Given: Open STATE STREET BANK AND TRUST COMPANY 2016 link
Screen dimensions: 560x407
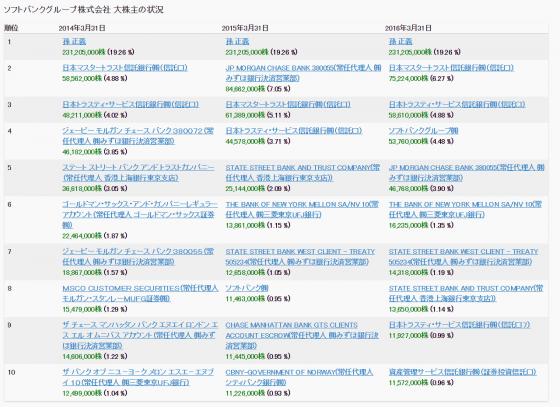Looking at the screenshot, I should [466, 293].
